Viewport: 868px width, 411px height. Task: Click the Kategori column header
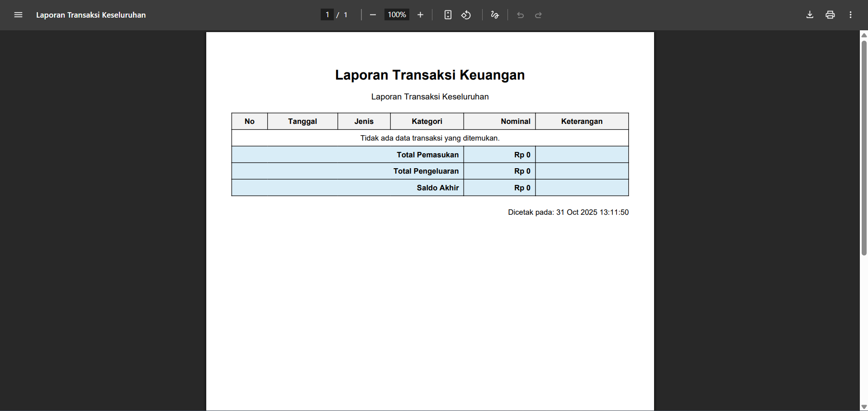tap(426, 121)
